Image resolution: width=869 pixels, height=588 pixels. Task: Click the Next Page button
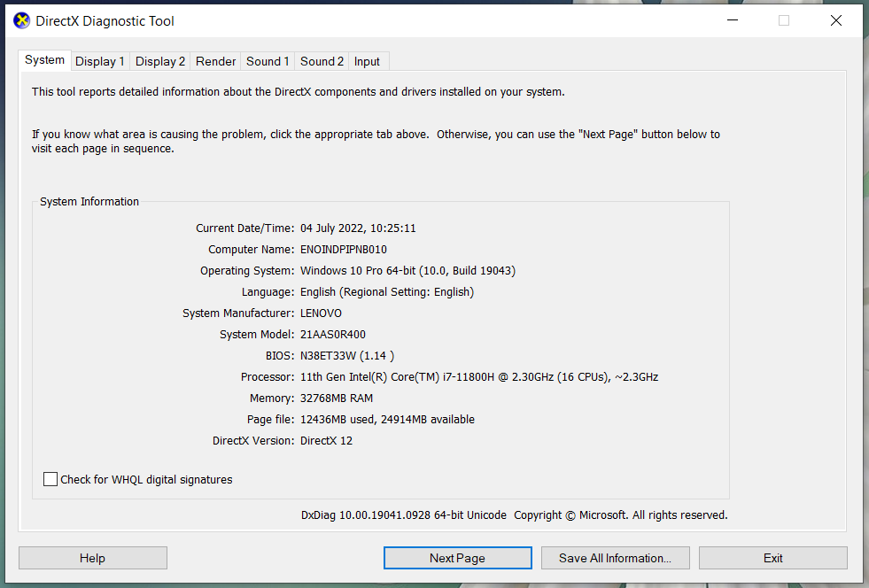pyautogui.click(x=457, y=558)
